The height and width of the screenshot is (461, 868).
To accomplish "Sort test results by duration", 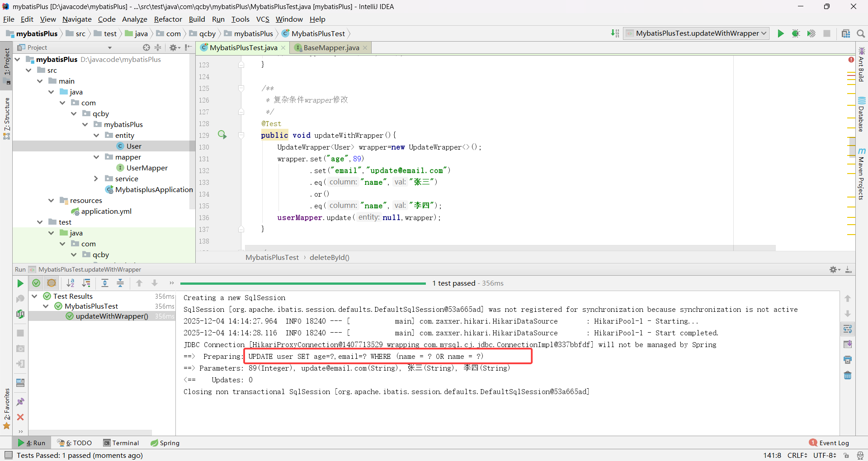I will click(x=86, y=283).
